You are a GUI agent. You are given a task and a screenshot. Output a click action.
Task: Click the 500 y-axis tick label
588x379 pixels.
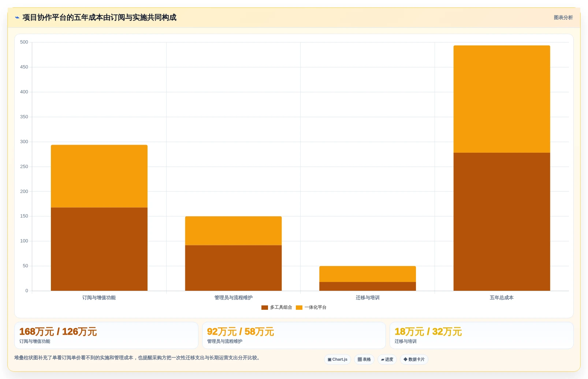coord(24,42)
